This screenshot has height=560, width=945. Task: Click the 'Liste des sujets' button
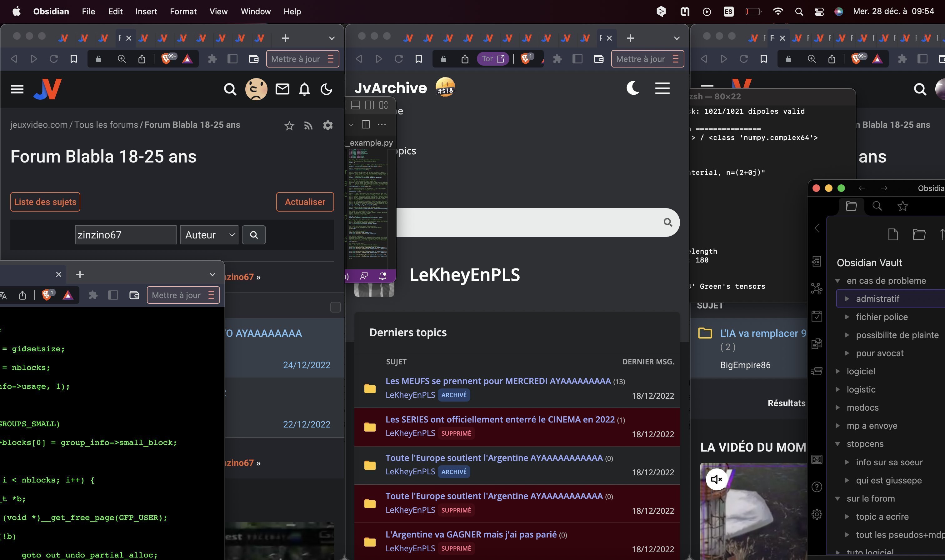tap(45, 202)
